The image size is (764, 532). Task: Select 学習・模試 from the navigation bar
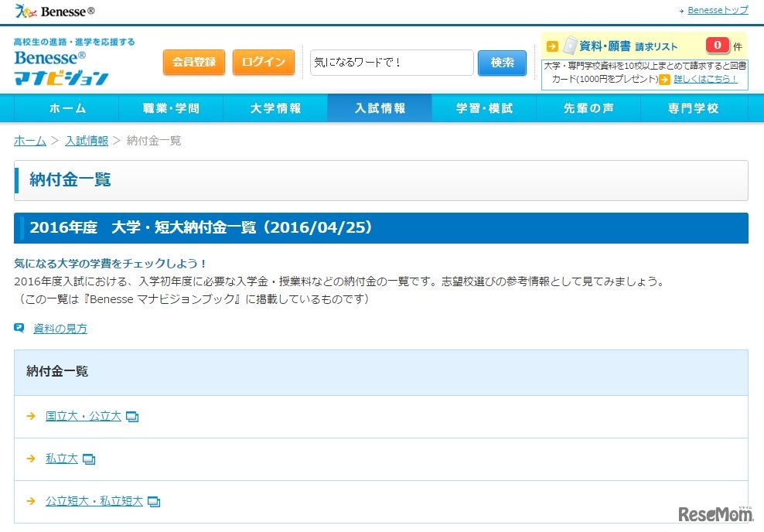(x=483, y=108)
